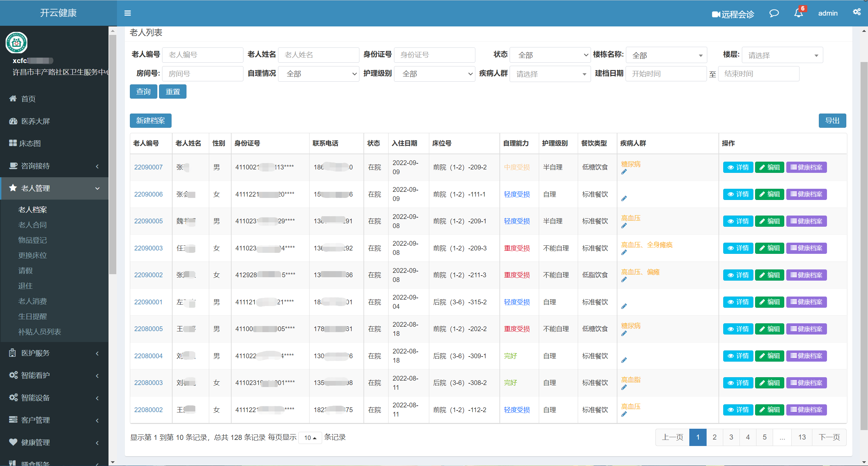Edit disease tag pencil for 22090005
The height and width of the screenshot is (466, 868).
click(624, 226)
